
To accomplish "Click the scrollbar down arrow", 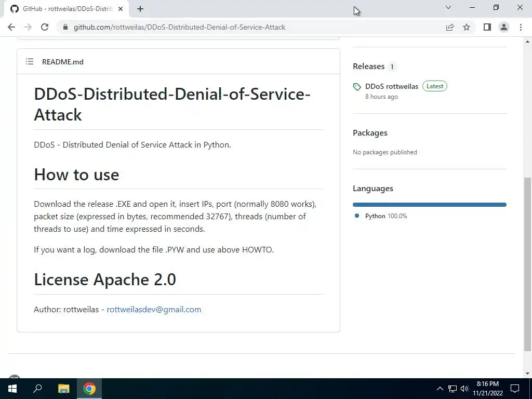I will (527, 374).
